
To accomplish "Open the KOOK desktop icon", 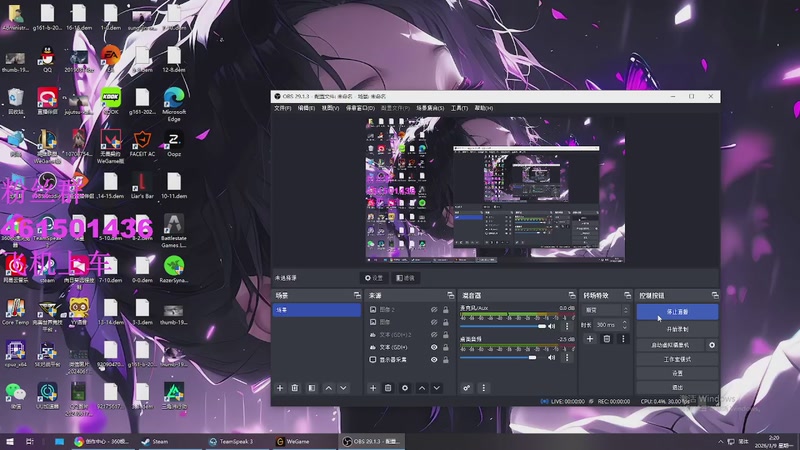I will pyautogui.click(x=111, y=101).
